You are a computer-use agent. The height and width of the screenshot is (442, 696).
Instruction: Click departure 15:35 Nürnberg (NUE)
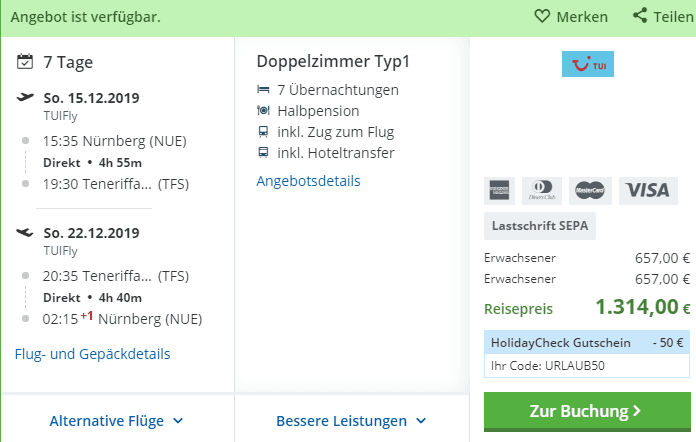click(115, 141)
